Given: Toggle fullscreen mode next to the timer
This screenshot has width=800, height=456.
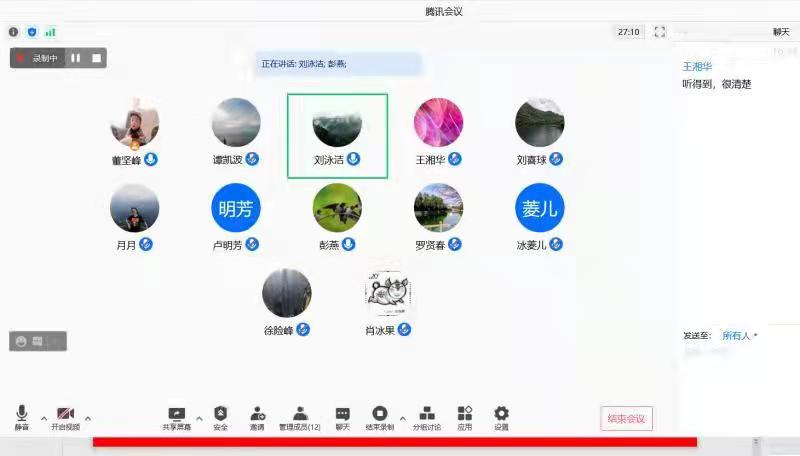Looking at the screenshot, I should click(x=660, y=32).
